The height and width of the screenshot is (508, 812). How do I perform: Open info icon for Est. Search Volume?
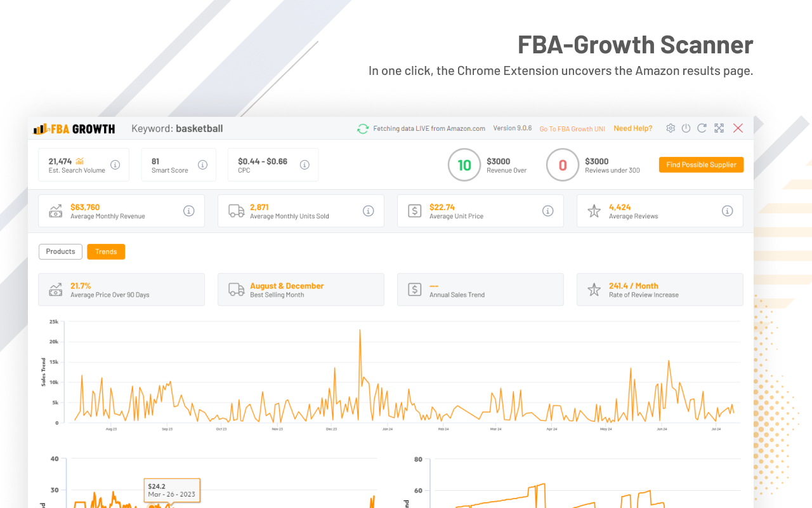tap(115, 165)
